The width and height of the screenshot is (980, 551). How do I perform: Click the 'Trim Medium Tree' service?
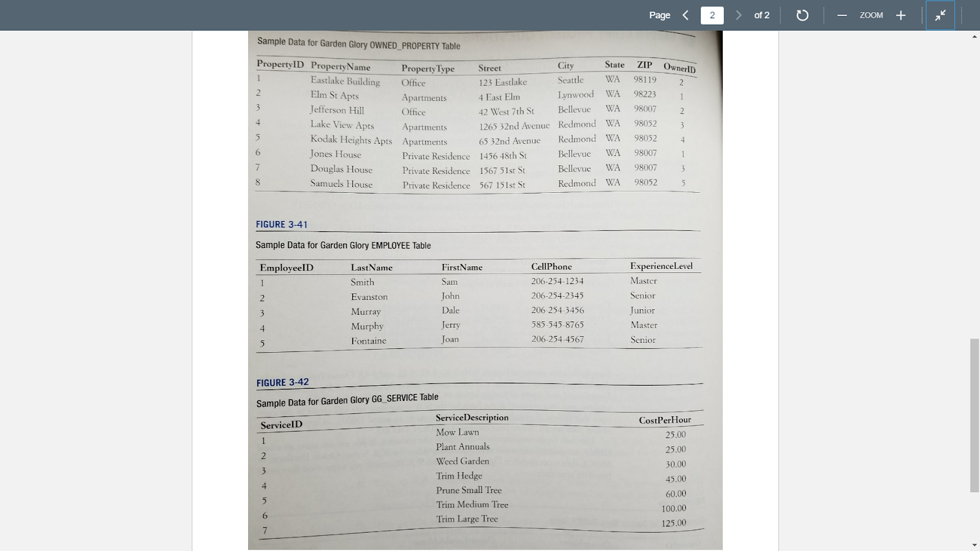coord(472,505)
